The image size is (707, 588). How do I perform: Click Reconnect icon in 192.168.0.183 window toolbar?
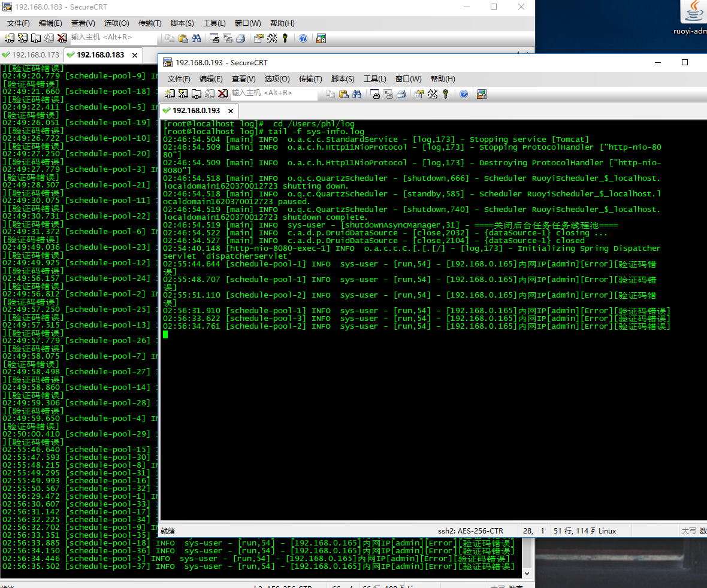[x=49, y=38]
